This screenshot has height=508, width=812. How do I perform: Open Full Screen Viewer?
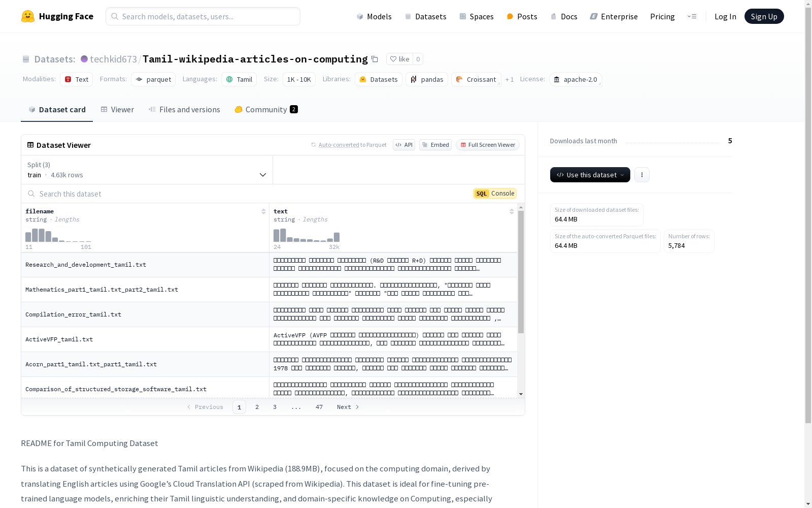tap(487, 145)
